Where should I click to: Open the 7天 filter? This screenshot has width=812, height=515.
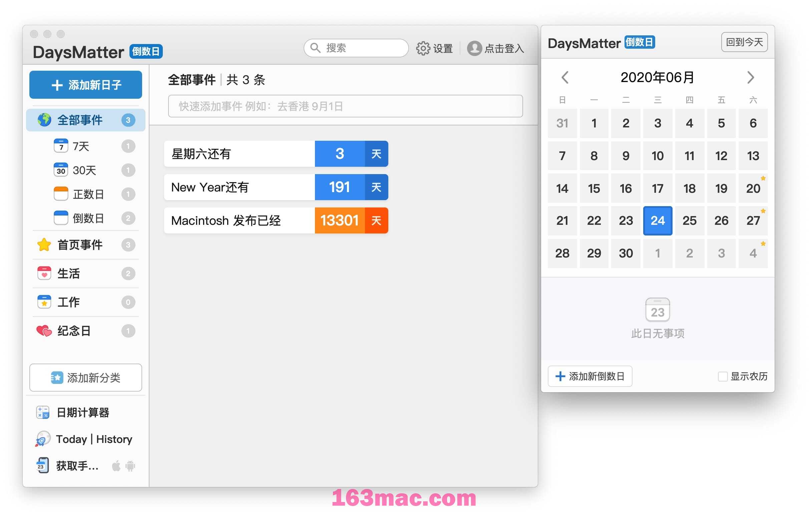(x=86, y=146)
